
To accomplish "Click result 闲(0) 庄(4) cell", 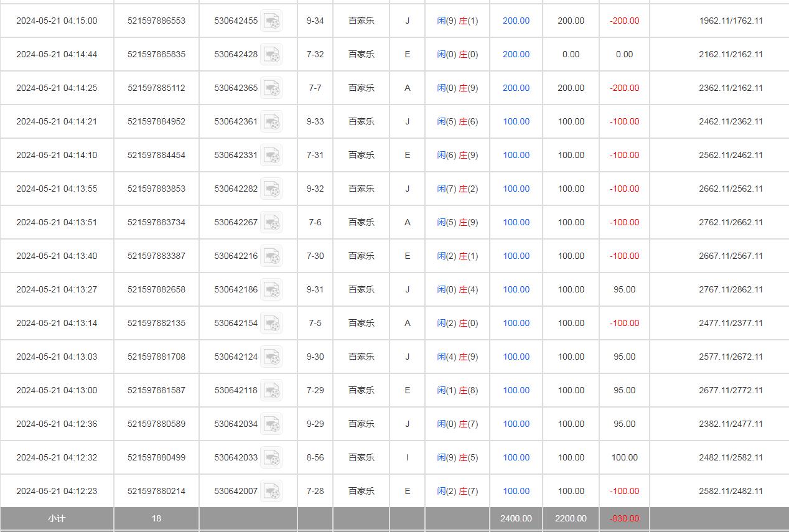I will [457, 289].
